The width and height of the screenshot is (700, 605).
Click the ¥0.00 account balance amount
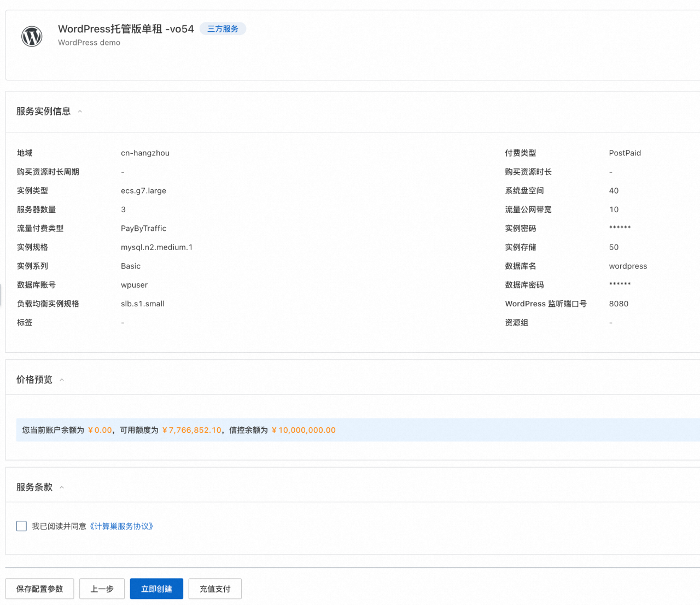point(100,431)
